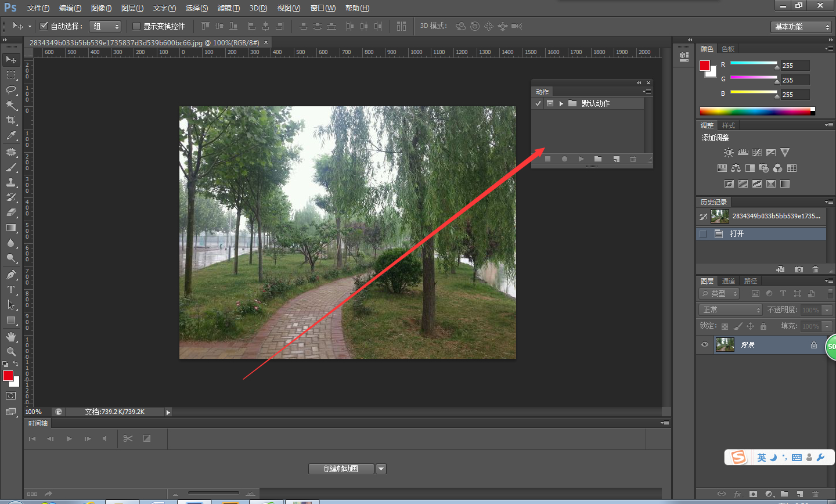The image size is (836, 504).
Task: Select the Hand tool
Action: coord(11,337)
